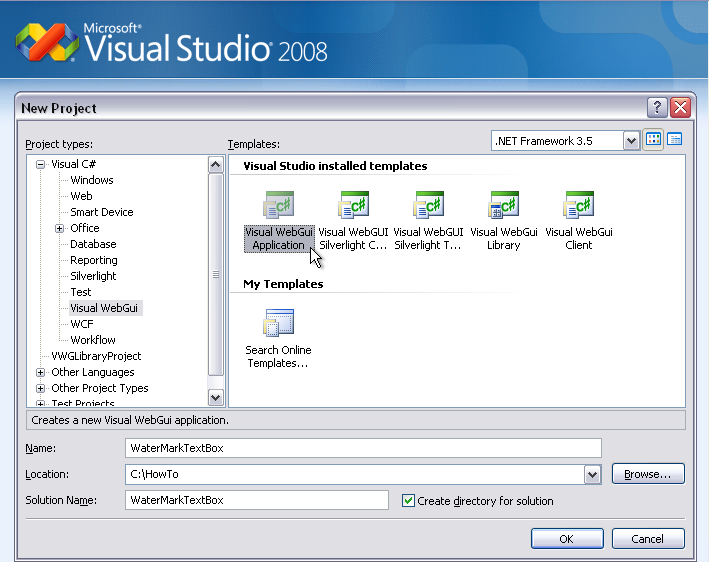Expand the Test Projects node
This screenshot has width=709, height=562.
pos(41,403)
